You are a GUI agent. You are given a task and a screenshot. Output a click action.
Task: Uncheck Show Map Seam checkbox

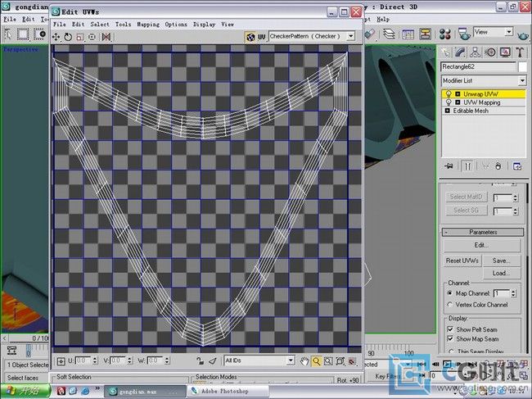click(450, 338)
